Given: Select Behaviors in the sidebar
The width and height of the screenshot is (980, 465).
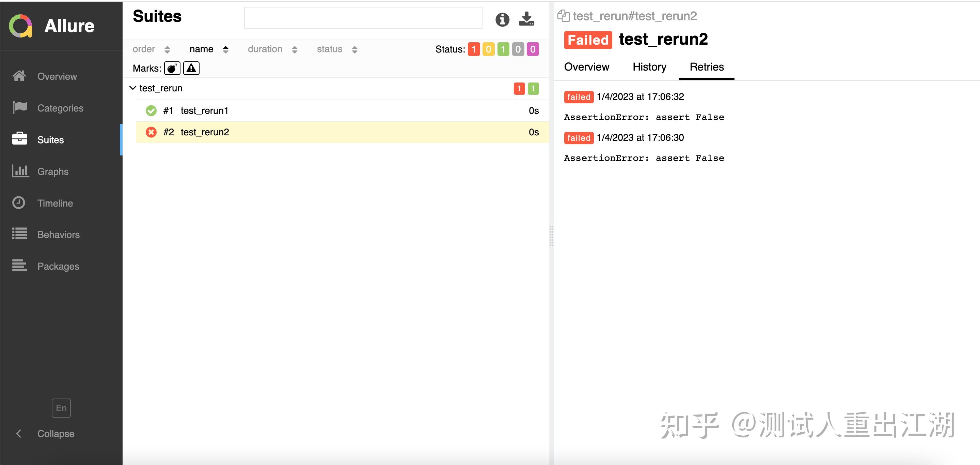Looking at the screenshot, I should 58,235.
